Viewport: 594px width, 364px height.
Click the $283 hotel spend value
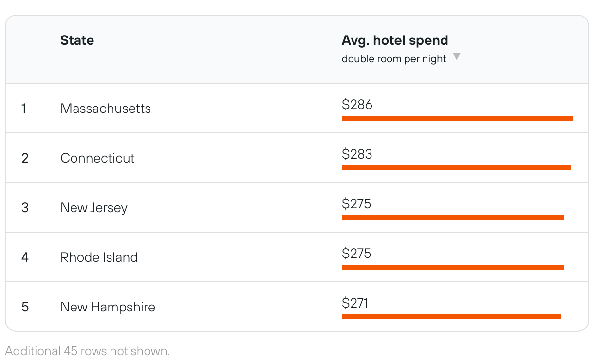pos(357,154)
